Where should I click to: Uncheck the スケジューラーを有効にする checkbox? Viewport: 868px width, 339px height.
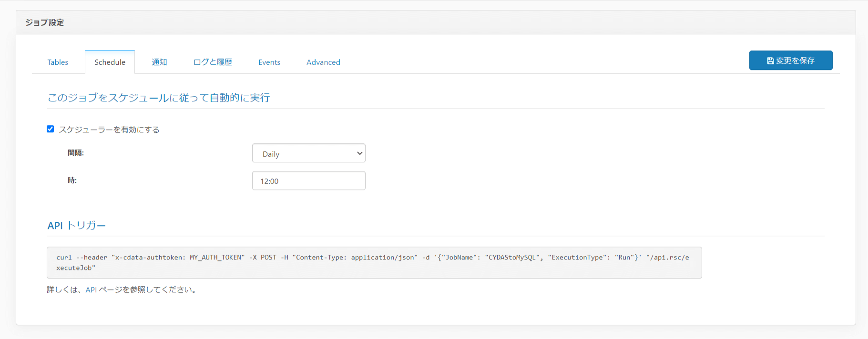(51, 129)
